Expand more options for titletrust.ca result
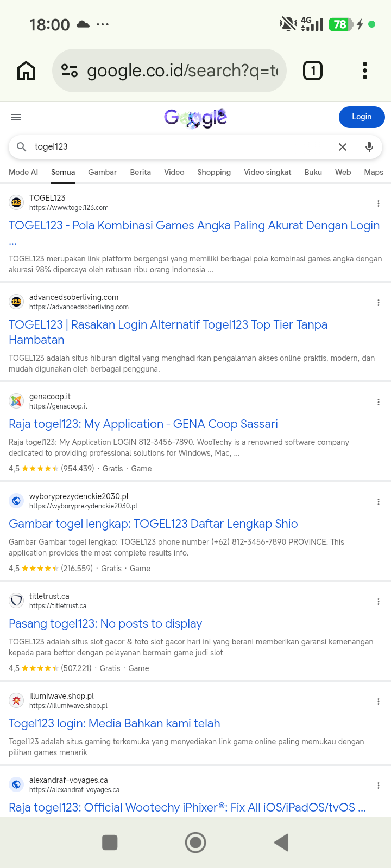The image size is (391, 868). [379, 602]
